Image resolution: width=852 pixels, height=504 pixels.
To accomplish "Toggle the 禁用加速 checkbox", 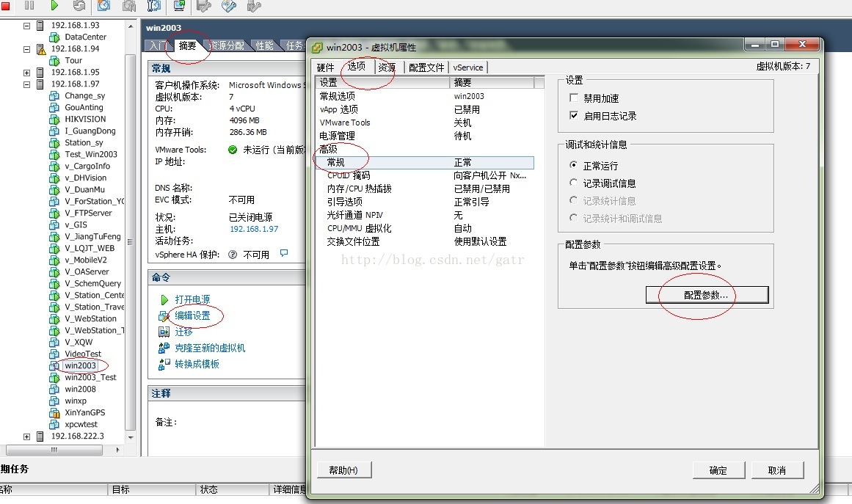I will tap(573, 98).
